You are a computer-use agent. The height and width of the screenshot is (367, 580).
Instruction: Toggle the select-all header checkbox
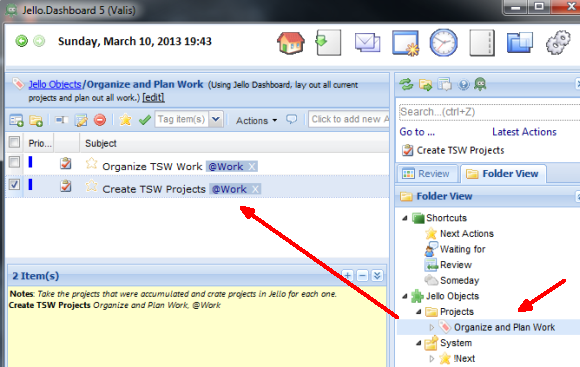pos(14,142)
